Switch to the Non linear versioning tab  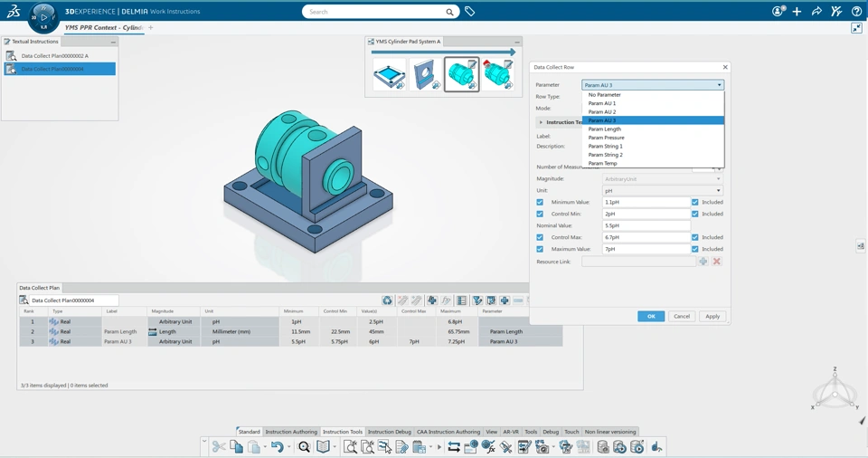(610, 432)
